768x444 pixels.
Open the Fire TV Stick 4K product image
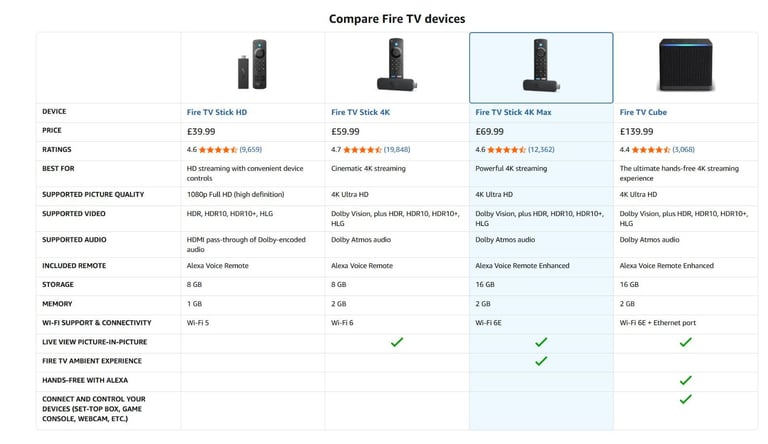coord(397,64)
